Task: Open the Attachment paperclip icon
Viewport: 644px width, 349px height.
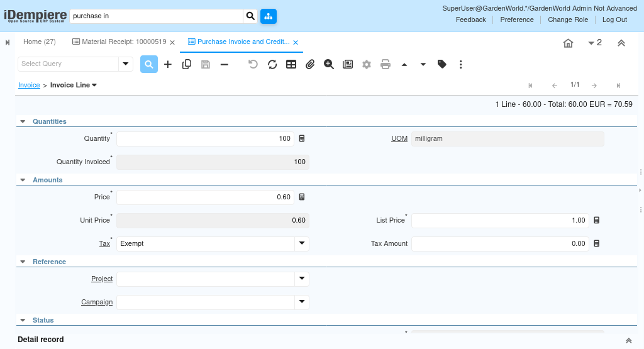Action: click(310, 65)
